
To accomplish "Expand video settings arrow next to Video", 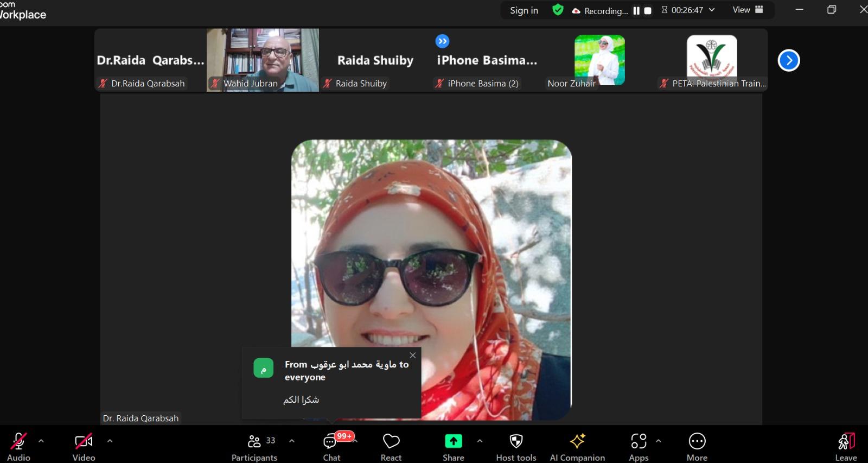I will (x=110, y=441).
